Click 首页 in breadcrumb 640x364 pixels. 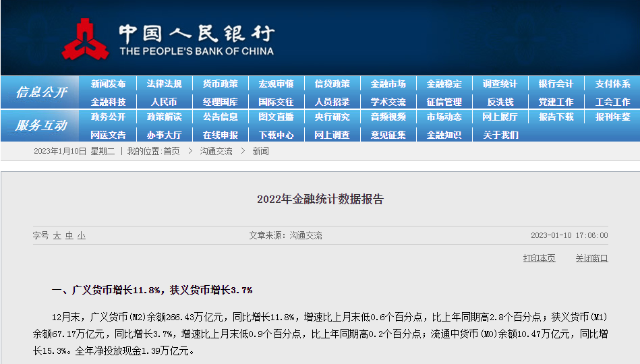coord(171,152)
